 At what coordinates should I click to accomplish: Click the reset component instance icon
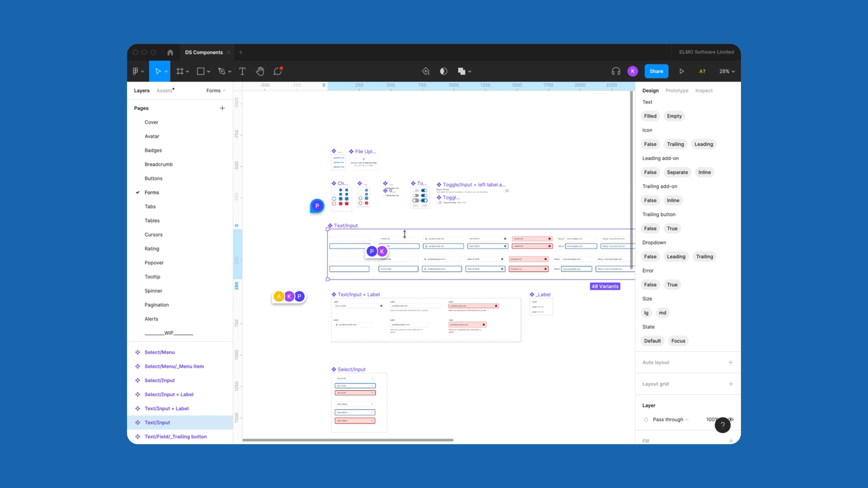coord(426,71)
